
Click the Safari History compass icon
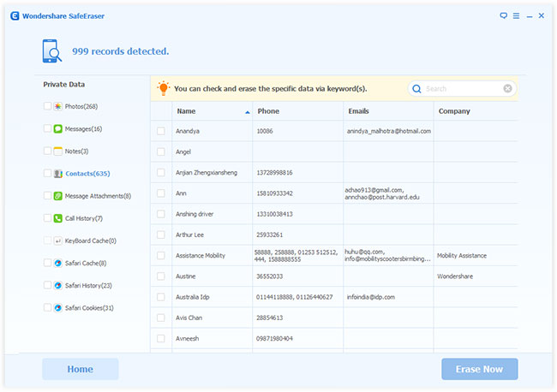57,286
